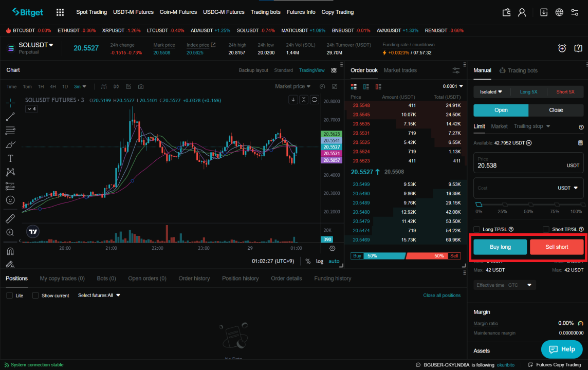Take a chart snapshot with camera icon
Viewport: 588px width, 370px height.
[x=141, y=87]
